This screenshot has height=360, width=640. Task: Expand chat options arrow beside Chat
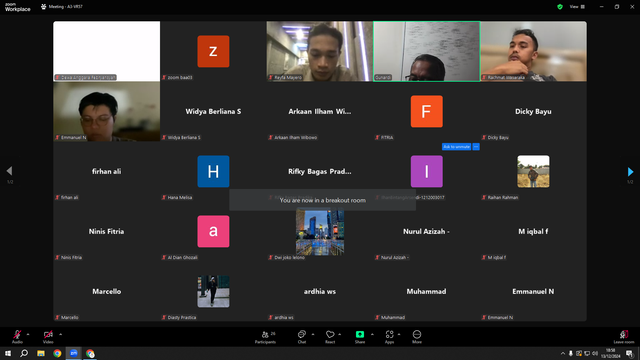pyautogui.click(x=313, y=334)
